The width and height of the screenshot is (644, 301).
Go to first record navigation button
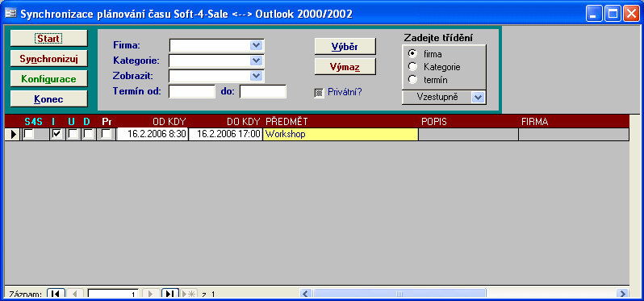(x=56, y=294)
